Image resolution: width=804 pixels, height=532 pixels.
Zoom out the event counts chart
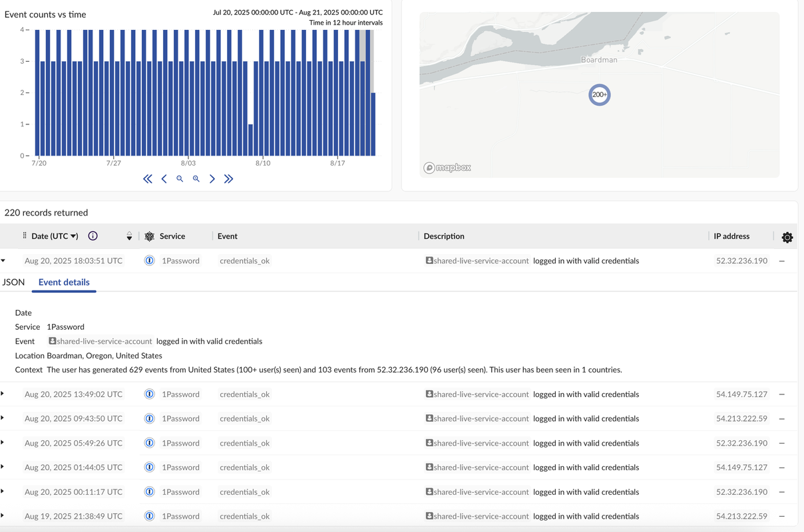pos(180,179)
